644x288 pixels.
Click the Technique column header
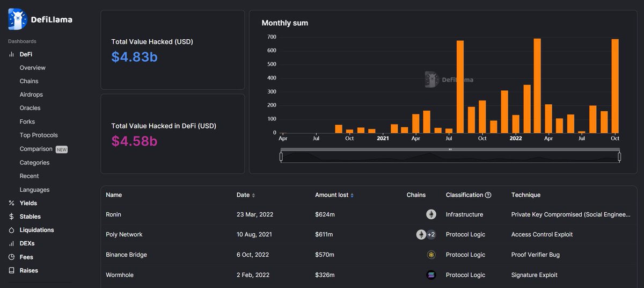(x=526, y=195)
